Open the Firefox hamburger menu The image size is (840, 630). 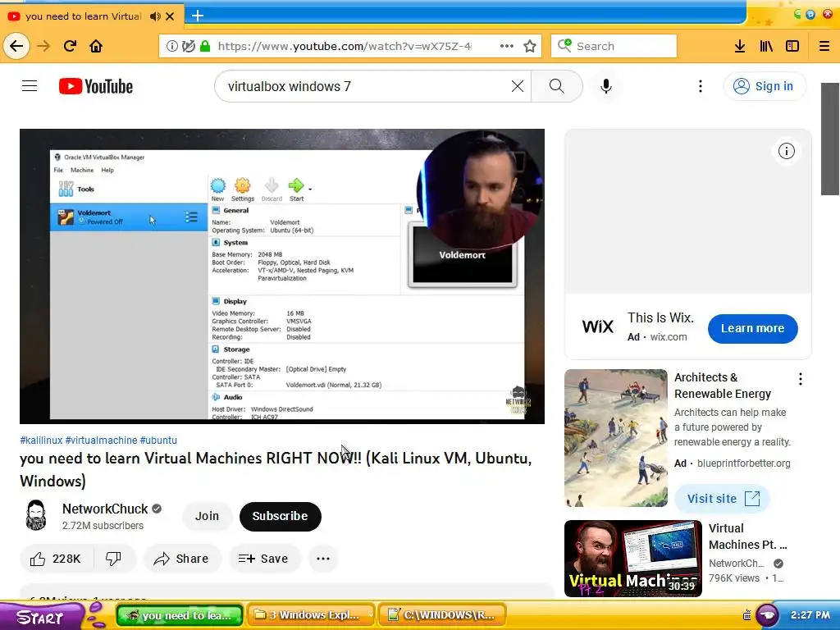(824, 46)
